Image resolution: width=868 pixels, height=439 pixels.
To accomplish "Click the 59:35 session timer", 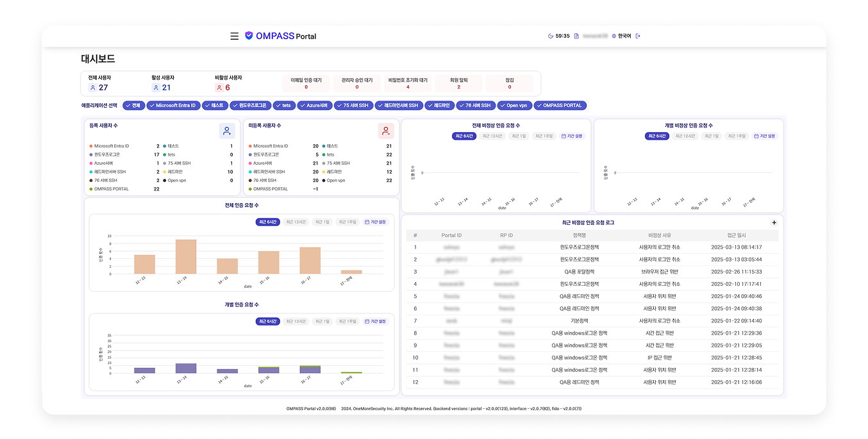I will coord(562,36).
